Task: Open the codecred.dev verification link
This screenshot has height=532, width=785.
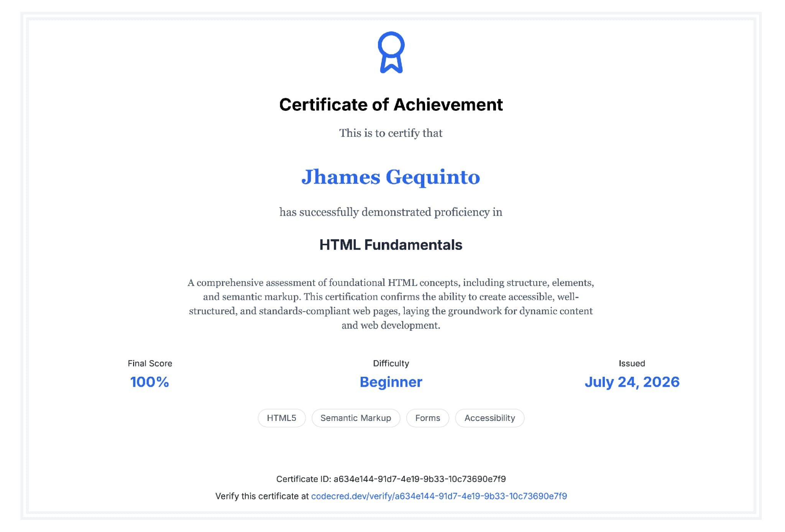Action: coord(439,496)
